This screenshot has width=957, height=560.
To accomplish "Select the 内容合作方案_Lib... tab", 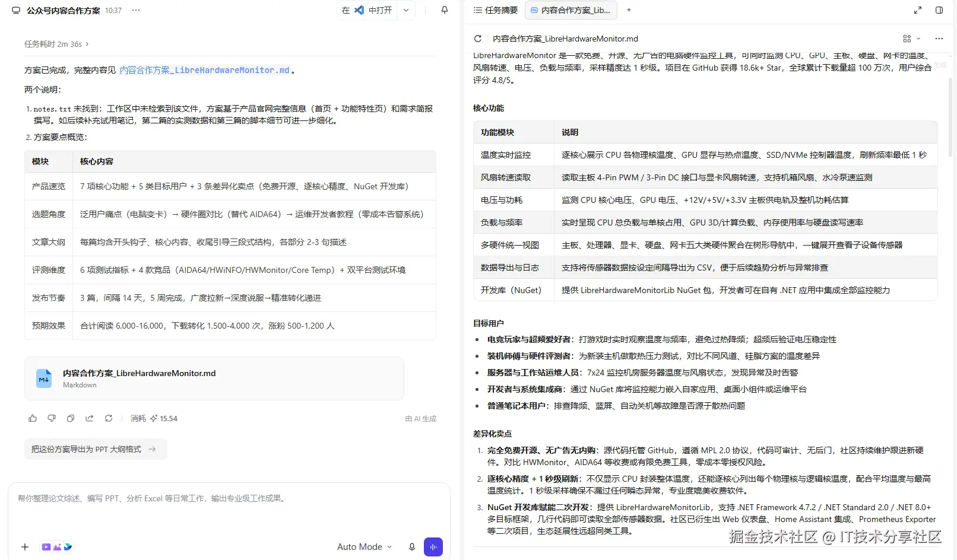I will [x=571, y=10].
